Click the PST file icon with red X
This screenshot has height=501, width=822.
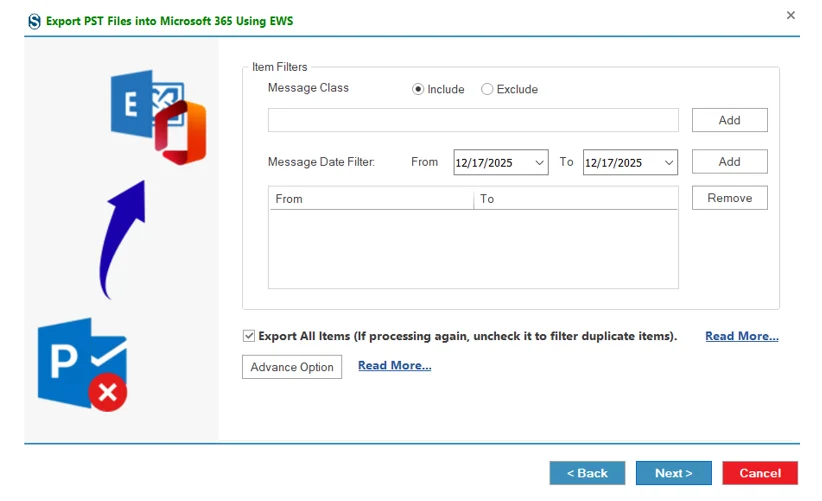point(82,364)
